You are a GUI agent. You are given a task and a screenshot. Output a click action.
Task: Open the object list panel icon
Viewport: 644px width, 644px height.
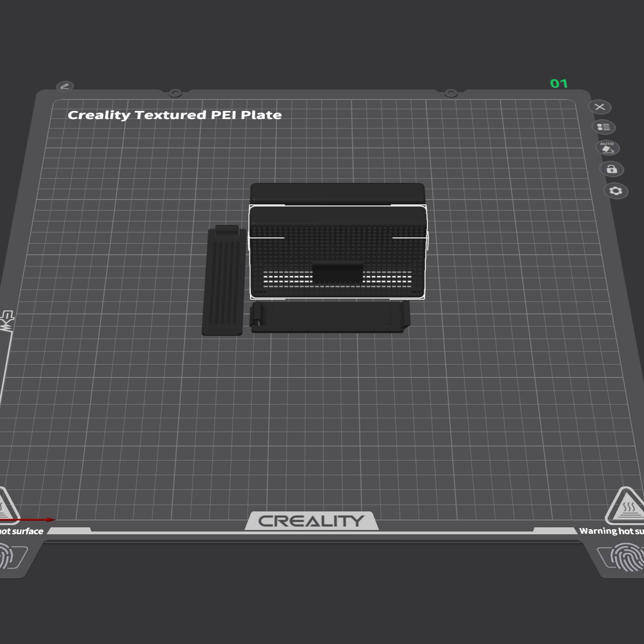point(604,127)
